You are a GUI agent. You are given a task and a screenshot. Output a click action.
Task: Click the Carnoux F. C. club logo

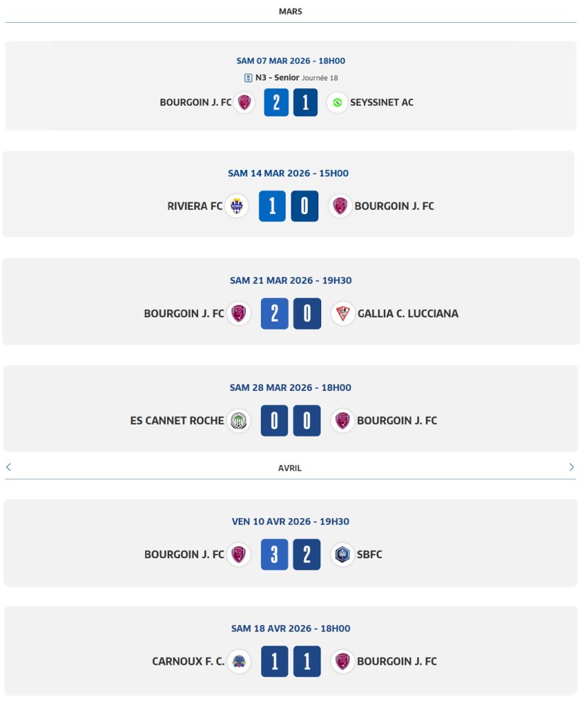(239, 661)
